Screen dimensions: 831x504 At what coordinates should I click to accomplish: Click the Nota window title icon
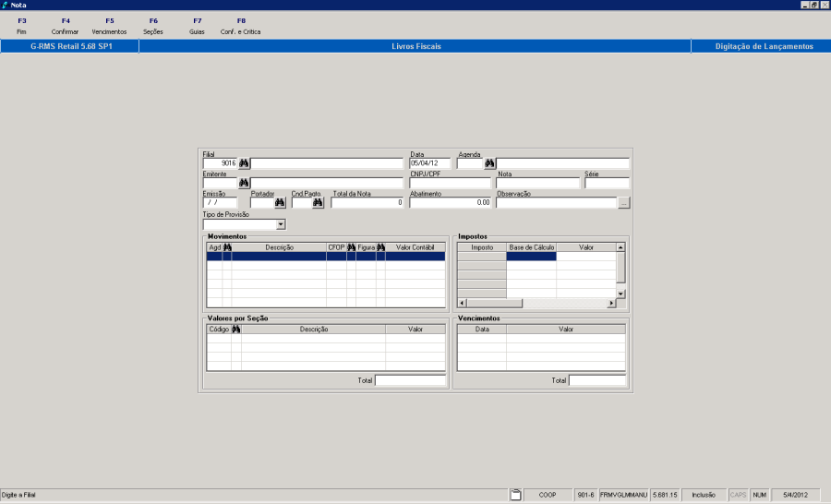[6, 5]
